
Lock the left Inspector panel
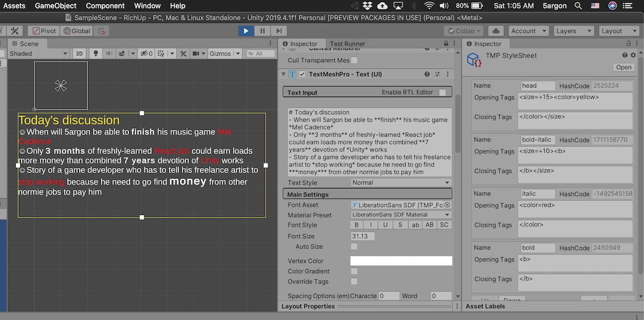446,44
